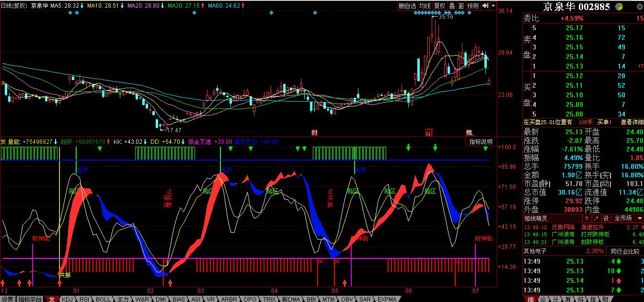Click the 指标说明 button
The width and height of the screenshot is (644, 302).
480,142
